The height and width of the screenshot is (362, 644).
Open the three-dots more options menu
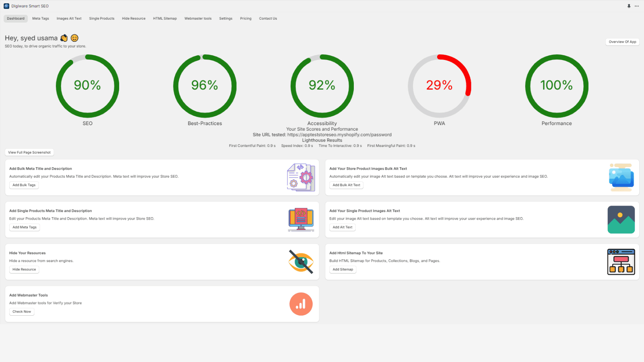[x=637, y=6]
